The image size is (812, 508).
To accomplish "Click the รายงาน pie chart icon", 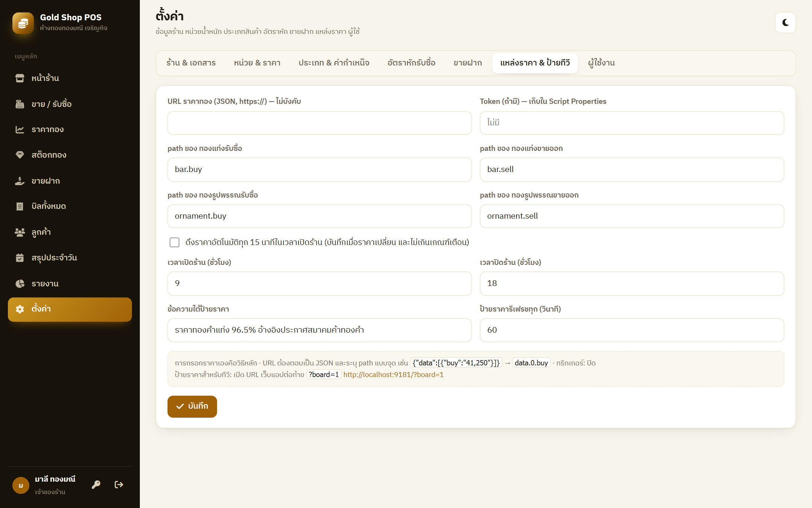I will coord(20,284).
